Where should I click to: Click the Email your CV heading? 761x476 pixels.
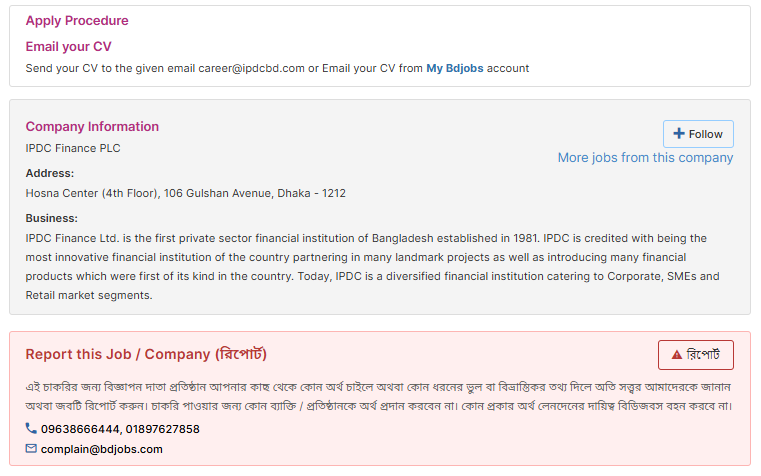[x=68, y=47]
